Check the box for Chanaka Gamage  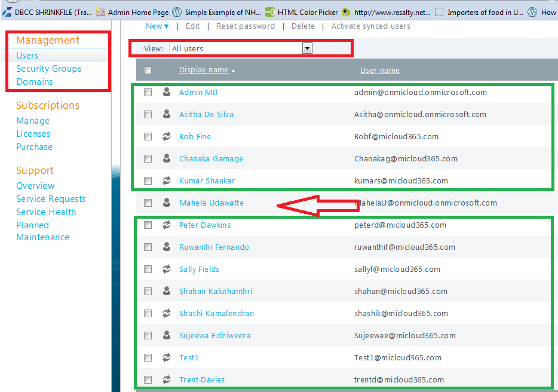tap(148, 158)
